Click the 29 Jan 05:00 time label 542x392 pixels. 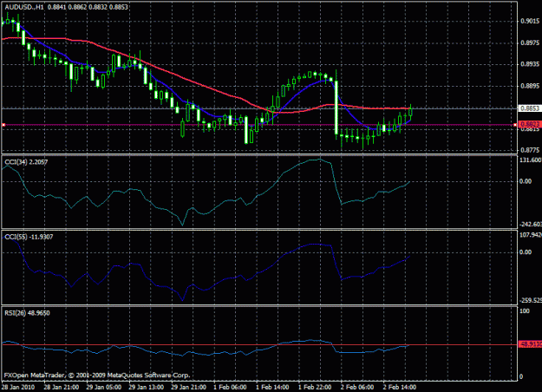[x=104, y=387]
